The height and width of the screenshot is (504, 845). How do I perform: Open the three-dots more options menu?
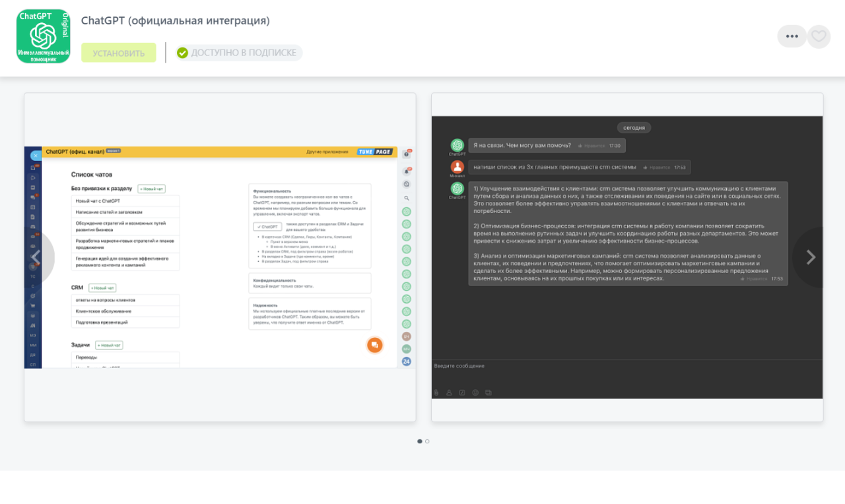click(792, 36)
